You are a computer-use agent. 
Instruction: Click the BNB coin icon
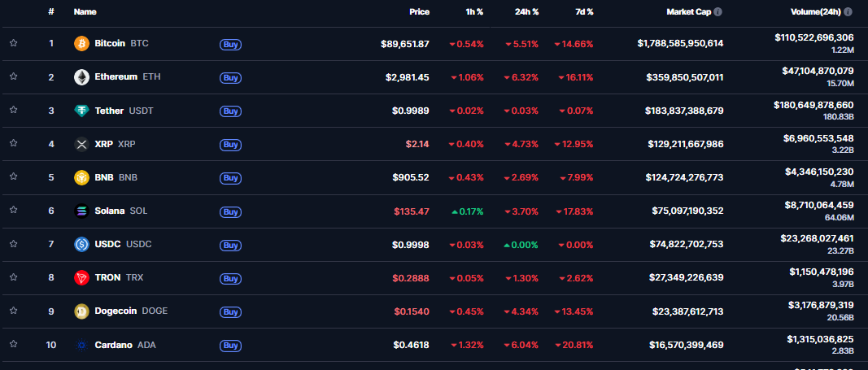[81, 177]
